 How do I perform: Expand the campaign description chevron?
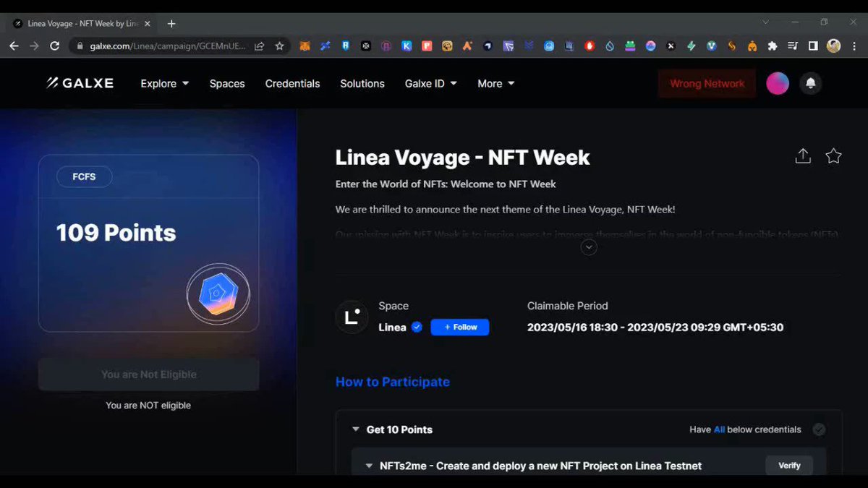(x=589, y=247)
